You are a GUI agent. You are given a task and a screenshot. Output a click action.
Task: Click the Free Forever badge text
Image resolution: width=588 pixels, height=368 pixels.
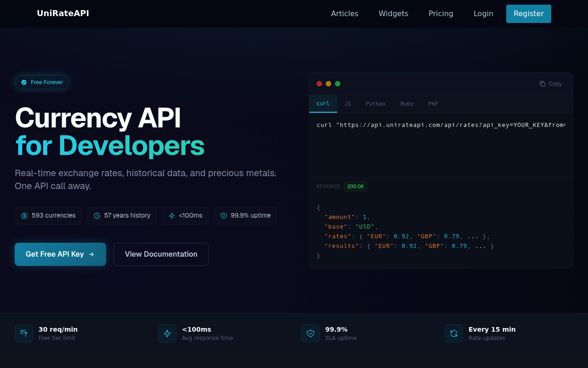[x=47, y=82]
